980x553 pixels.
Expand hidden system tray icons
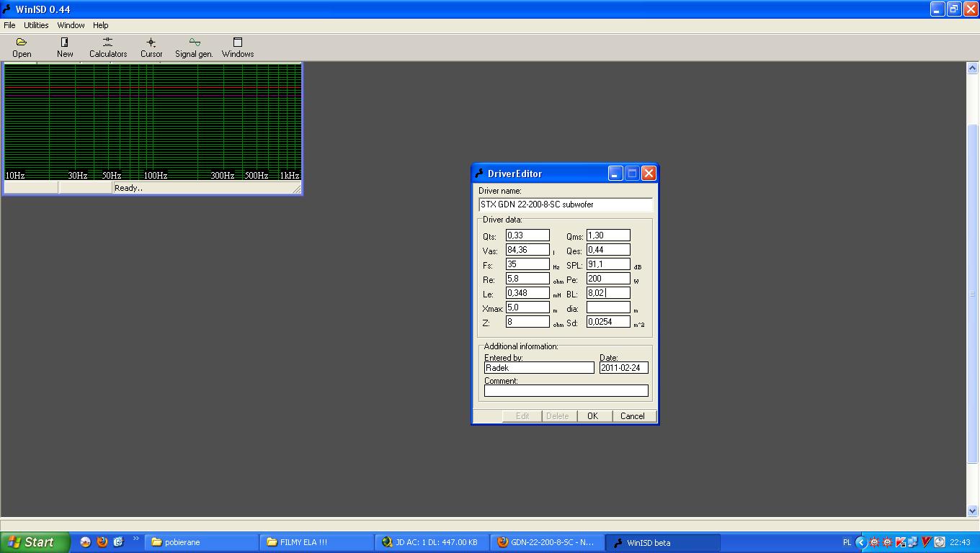coord(860,542)
